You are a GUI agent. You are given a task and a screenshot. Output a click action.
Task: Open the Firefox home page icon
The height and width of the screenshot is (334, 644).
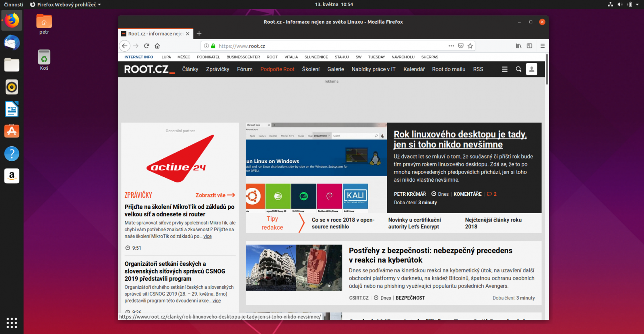(x=157, y=46)
